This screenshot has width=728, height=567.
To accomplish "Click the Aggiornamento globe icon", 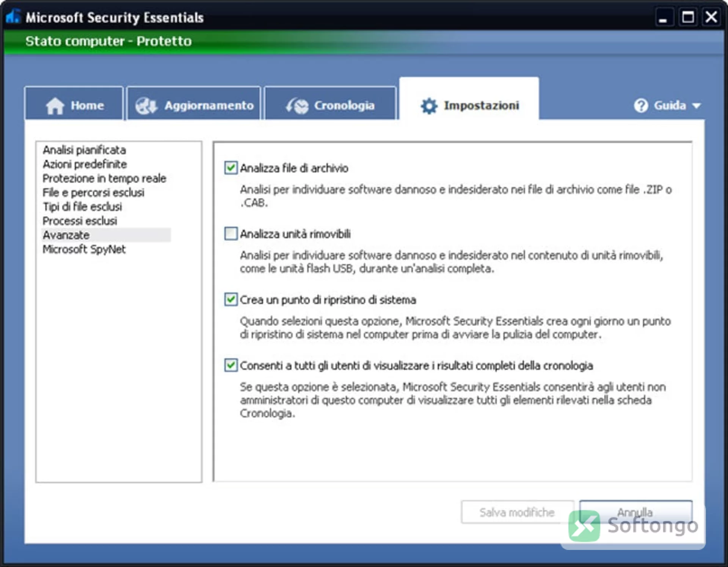I will click(146, 106).
